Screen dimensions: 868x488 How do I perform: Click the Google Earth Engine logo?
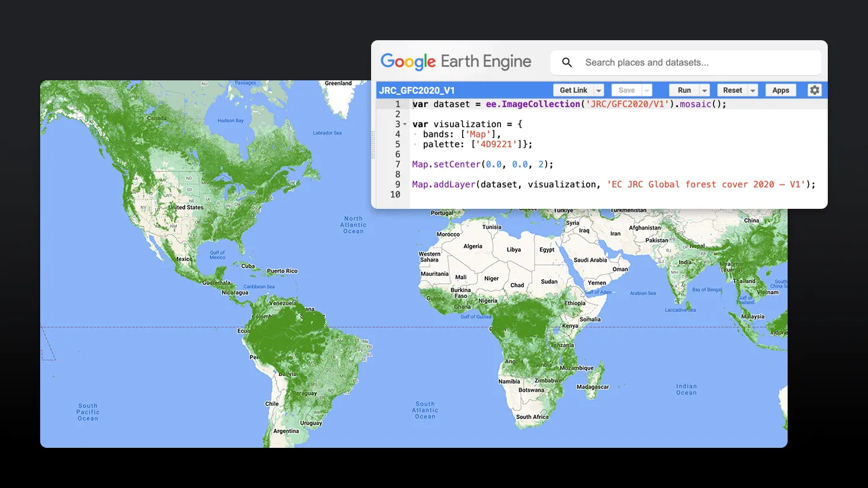[456, 62]
